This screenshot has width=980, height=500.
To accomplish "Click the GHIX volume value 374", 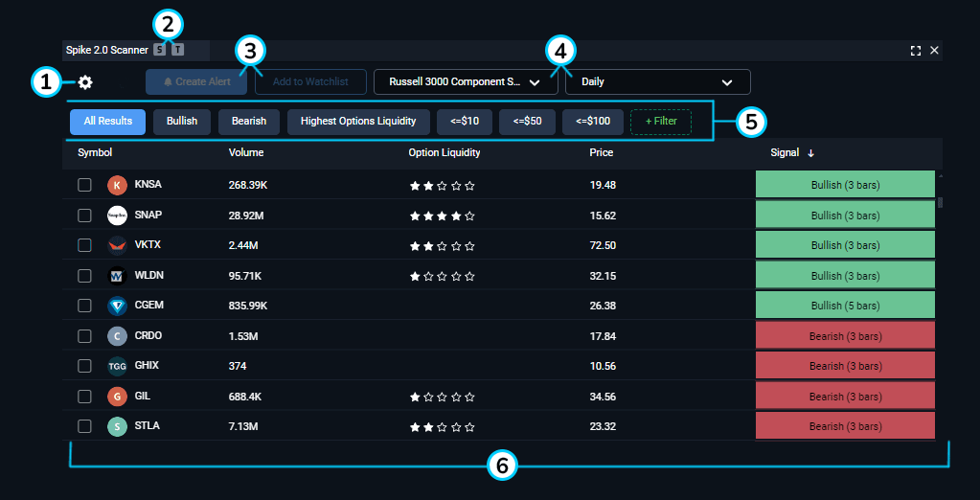I will pos(238,366).
